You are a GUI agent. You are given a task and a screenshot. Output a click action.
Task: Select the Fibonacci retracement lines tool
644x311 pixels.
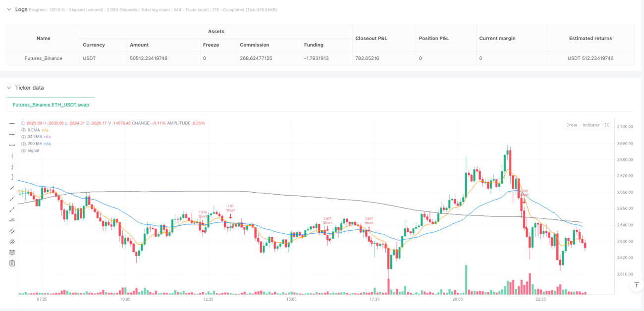pyautogui.click(x=12, y=252)
